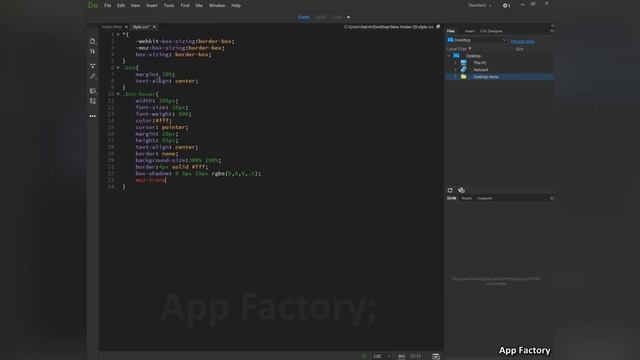Click the Format Source Code toolbar icon
Image resolution: width=640 pixels, height=360 pixels.
(93, 76)
